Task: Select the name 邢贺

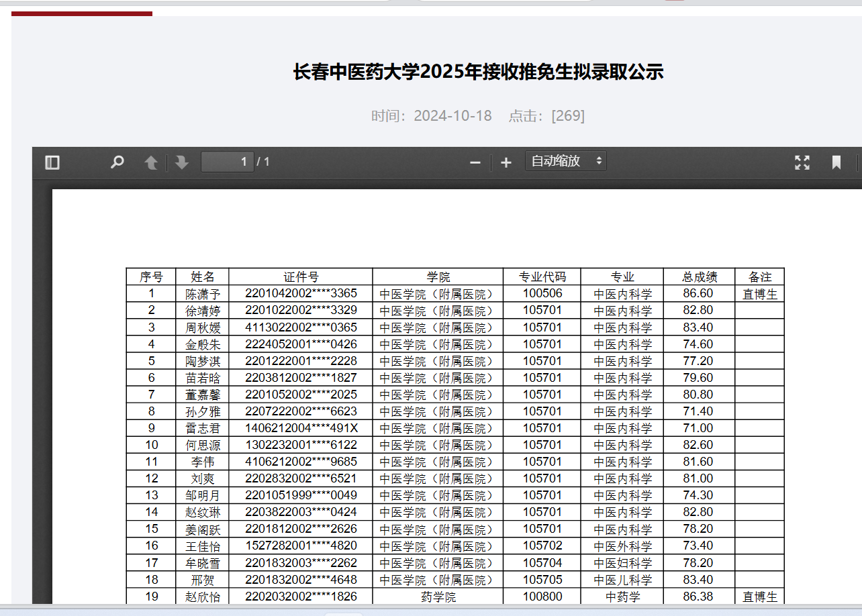Action: (203, 580)
